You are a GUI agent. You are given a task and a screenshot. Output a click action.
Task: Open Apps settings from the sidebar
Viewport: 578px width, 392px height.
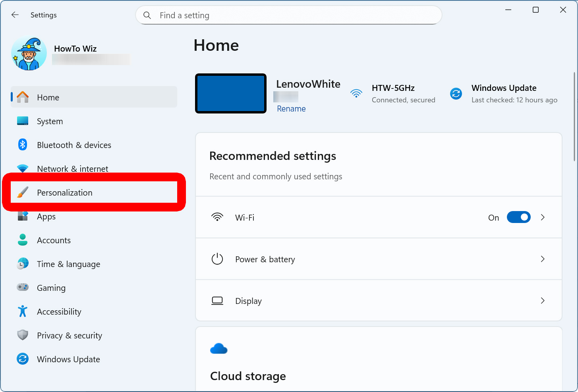[46, 217]
